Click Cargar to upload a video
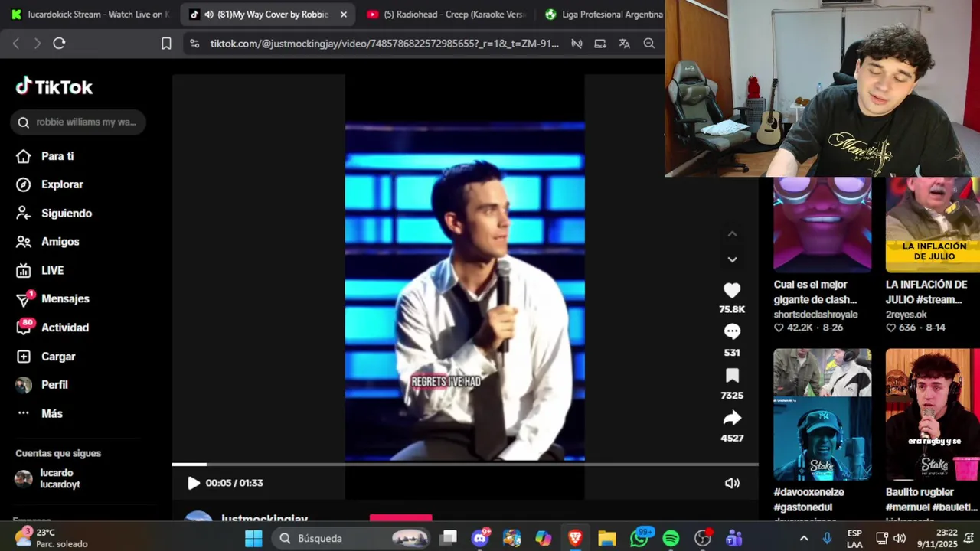This screenshot has height=551, width=980. (46, 357)
